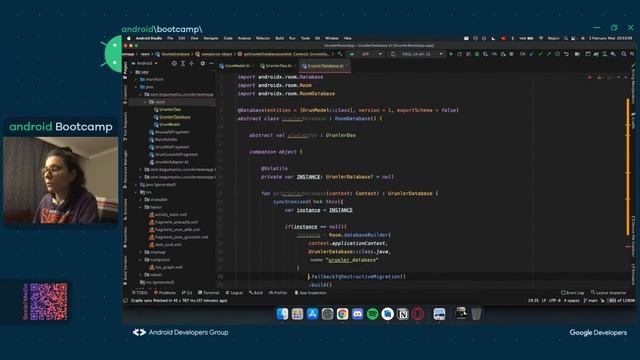The width and height of the screenshot is (640, 360).
Task: Open the TODO tool window
Action: click(x=140, y=293)
